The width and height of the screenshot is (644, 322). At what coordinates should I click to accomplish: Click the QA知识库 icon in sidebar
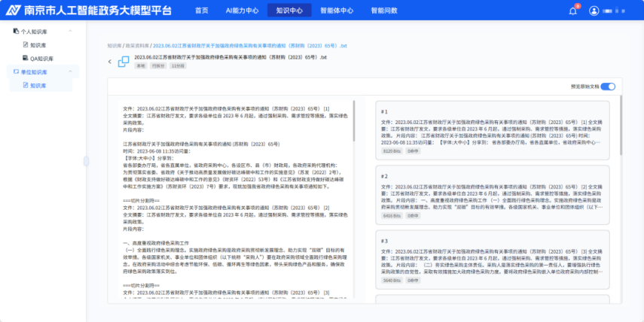coord(25,58)
